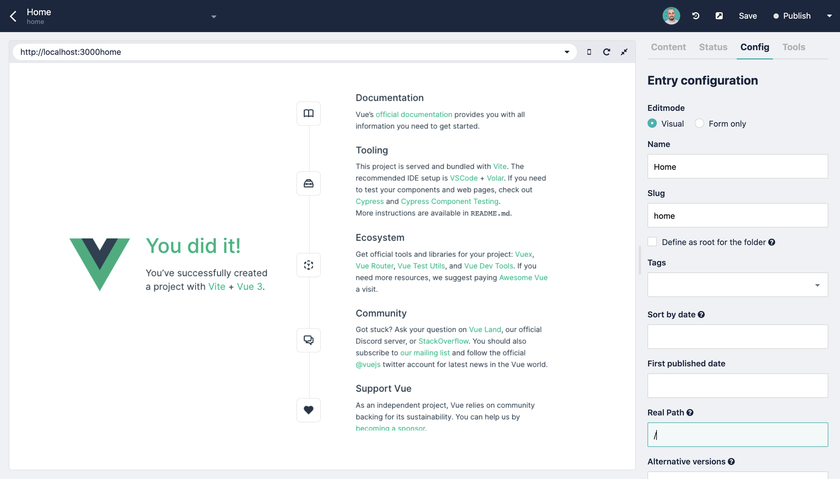840x479 pixels.
Task: Open the Vuex link
Action: (x=523, y=255)
